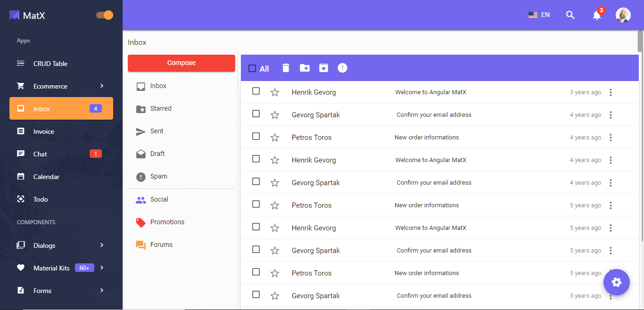
Task: Open the 'Welcome to Angular MatX' email at top
Action: coord(430,92)
